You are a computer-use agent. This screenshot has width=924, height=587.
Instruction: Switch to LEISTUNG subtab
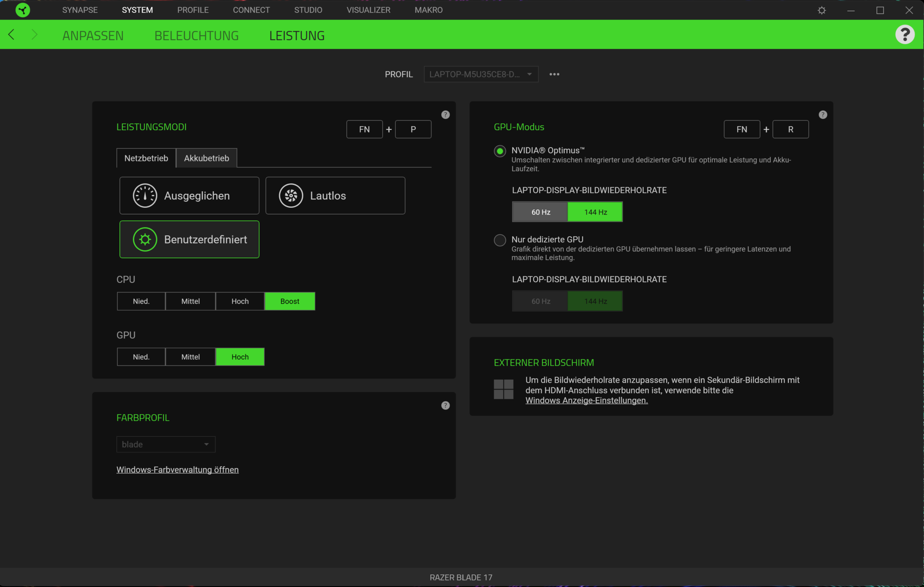point(297,35)
